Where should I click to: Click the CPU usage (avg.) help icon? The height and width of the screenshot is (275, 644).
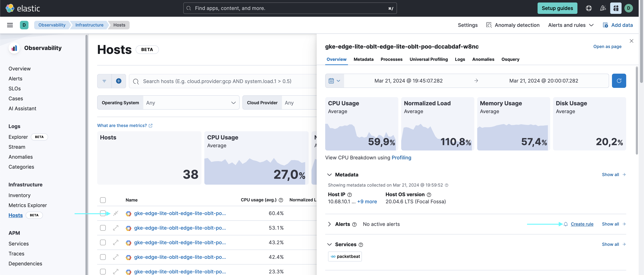281,200
